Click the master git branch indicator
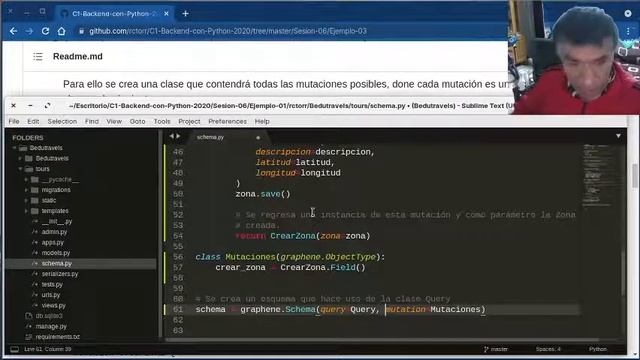The width and height of the screenshot is (640, 360). [x=496, y=349]
